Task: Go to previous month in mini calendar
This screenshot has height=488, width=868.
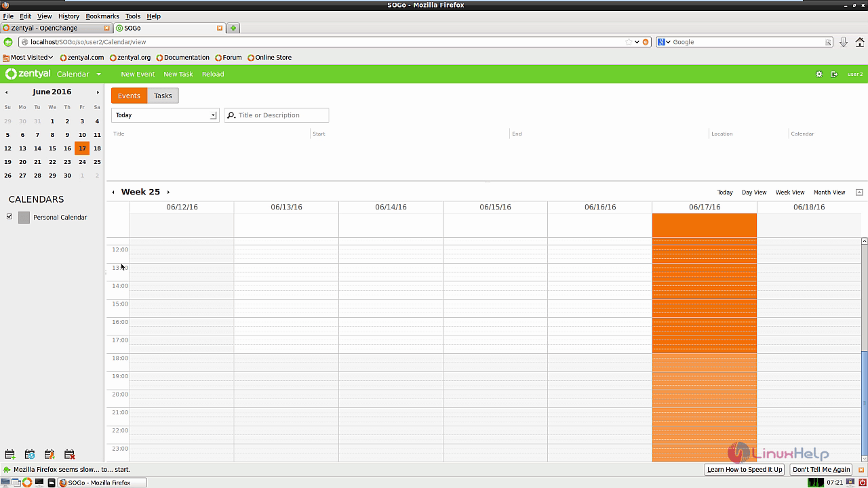Action: point(7,92)
